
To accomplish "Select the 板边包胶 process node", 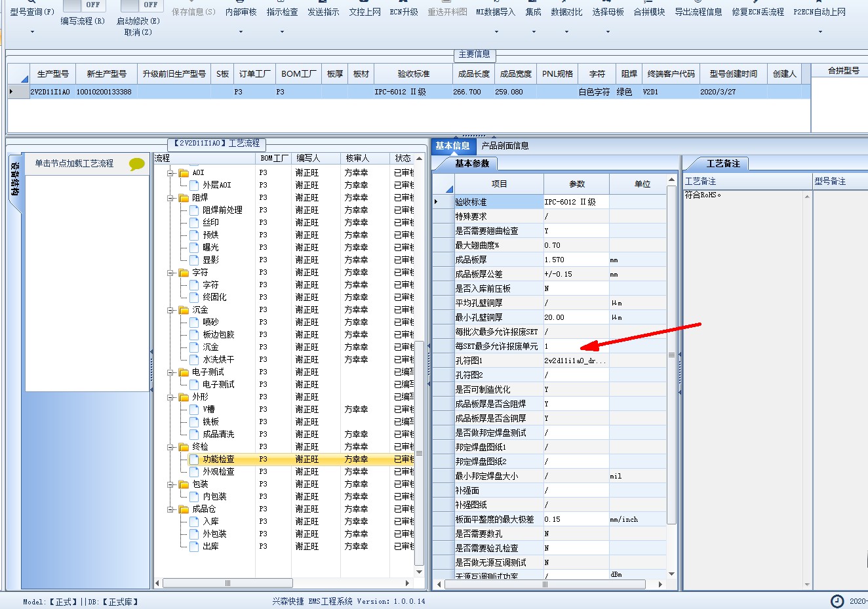I will [x=218, y=334].
